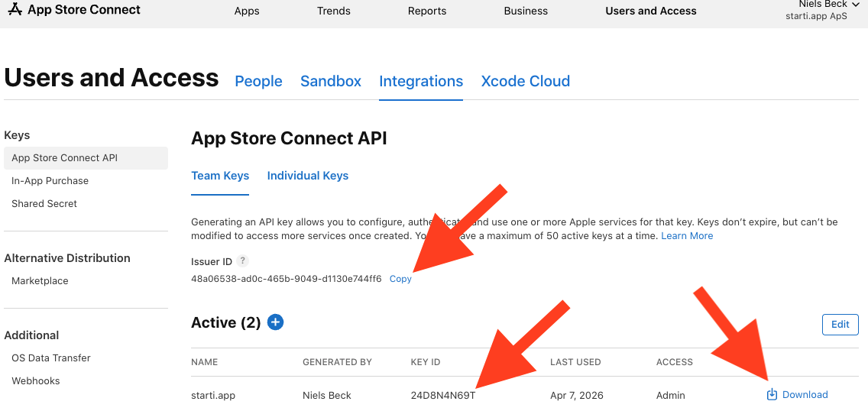Image resolution: width=868 pixels, height=411 pixels.
Task: Click the NAME column header
Action: point(204,362)
